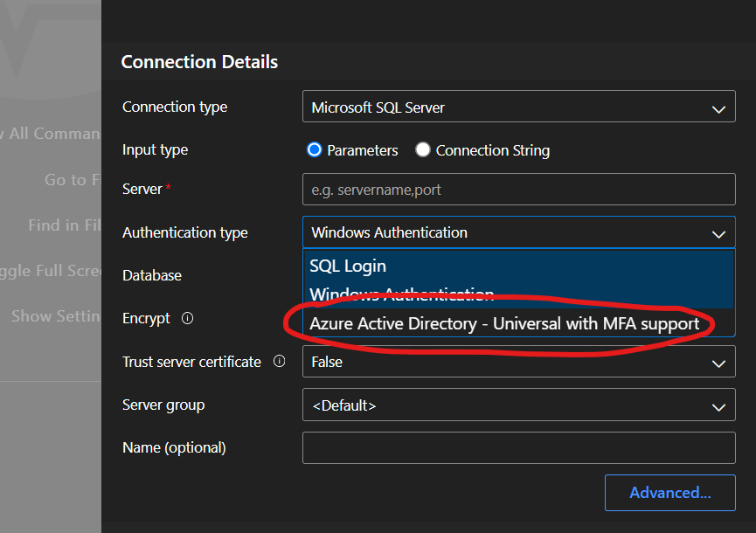Select the Connection String radio button

423,150
